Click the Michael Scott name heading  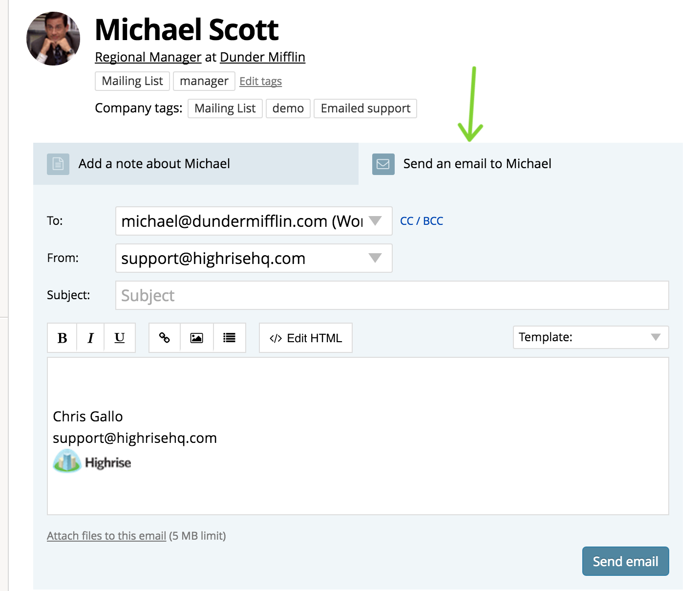coord(187,30)
